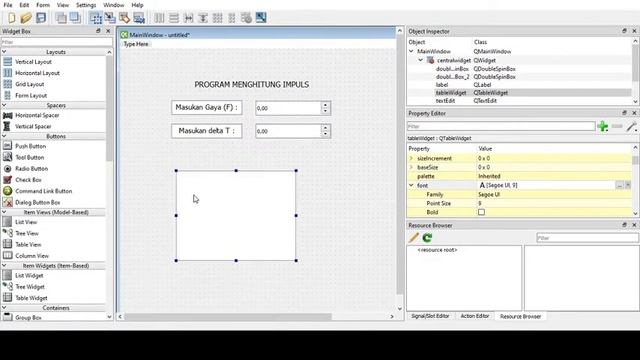Pick Vertical Layout in Widget Box

click(x=33, y=62)
